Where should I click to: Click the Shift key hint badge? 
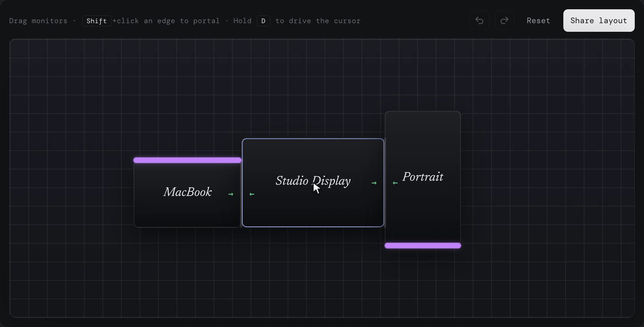pyautogui.click(x=97, y=21)
